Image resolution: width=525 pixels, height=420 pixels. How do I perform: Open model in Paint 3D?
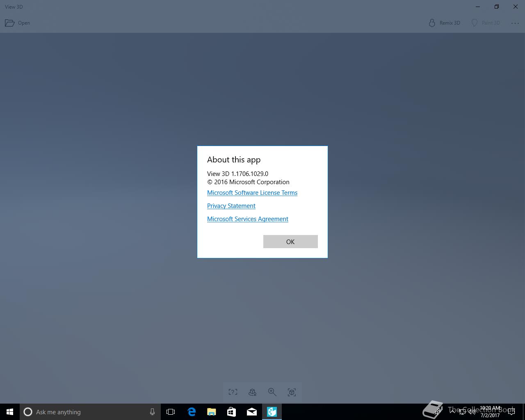[486, 23]
